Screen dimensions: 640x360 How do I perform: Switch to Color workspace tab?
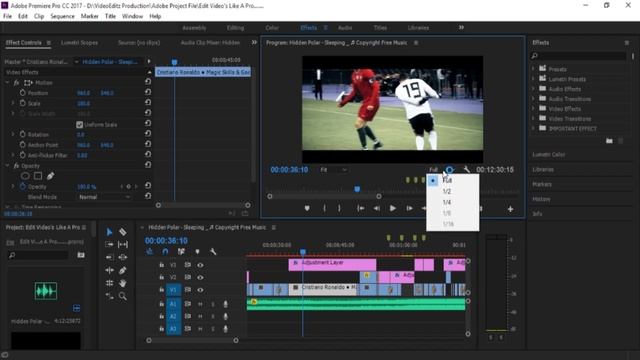(x=272, y=28)
